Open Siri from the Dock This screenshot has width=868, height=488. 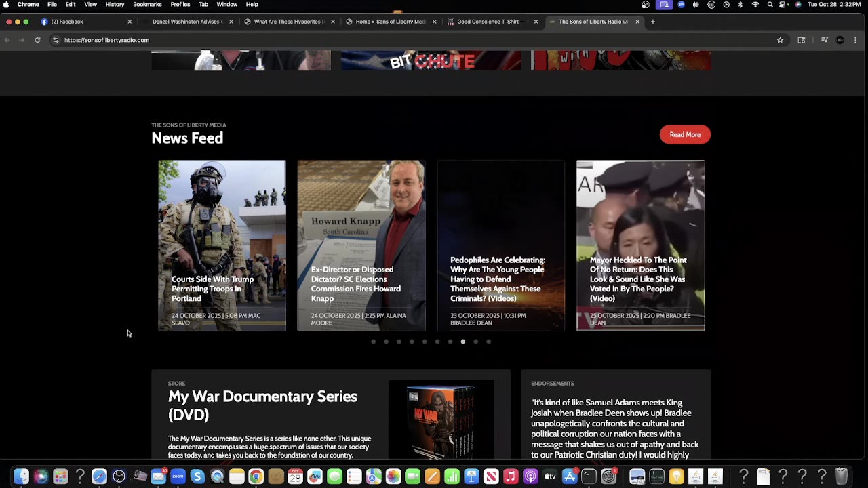pyautogui.click(x=41, y=476)
